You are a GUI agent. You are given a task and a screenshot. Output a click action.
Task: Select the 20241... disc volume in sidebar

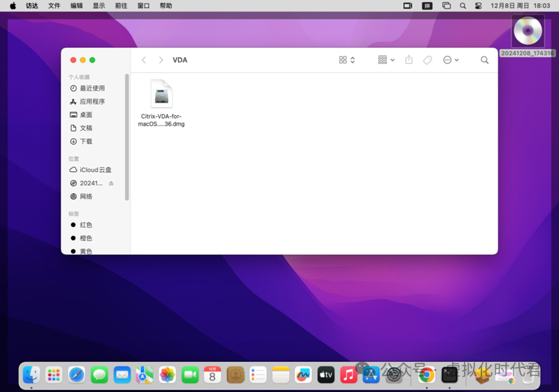coord(91,183)
